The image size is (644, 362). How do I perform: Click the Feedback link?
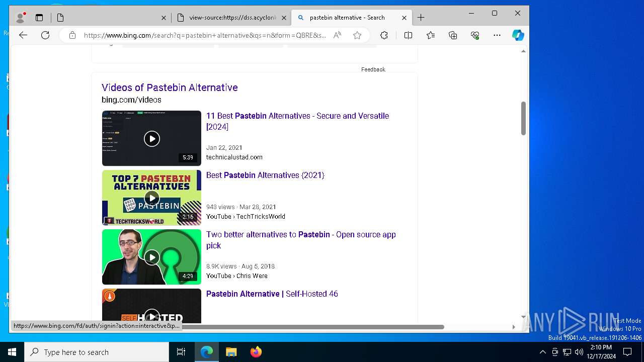point(373,69)
